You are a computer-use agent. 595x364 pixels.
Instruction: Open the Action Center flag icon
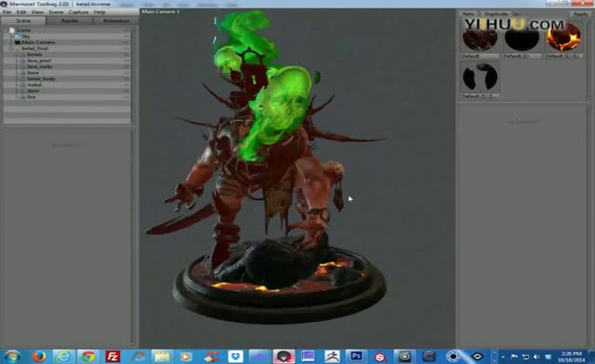(514, 357)
